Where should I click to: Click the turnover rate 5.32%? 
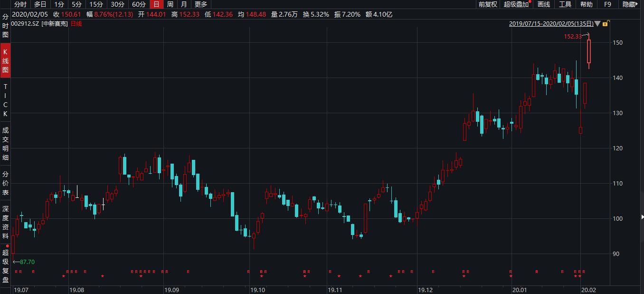[319, 14]
